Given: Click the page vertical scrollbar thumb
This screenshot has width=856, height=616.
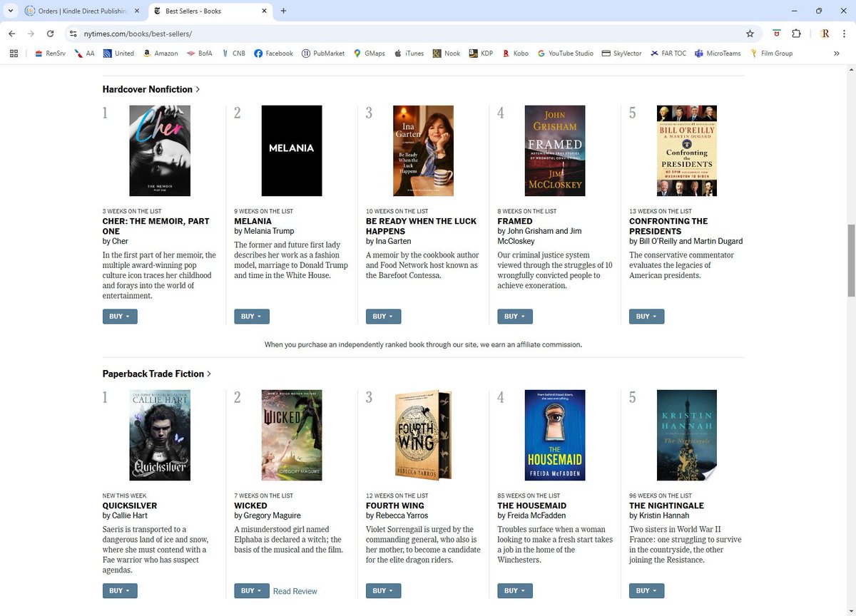Looking at the screenshot, I should (850, 260).
